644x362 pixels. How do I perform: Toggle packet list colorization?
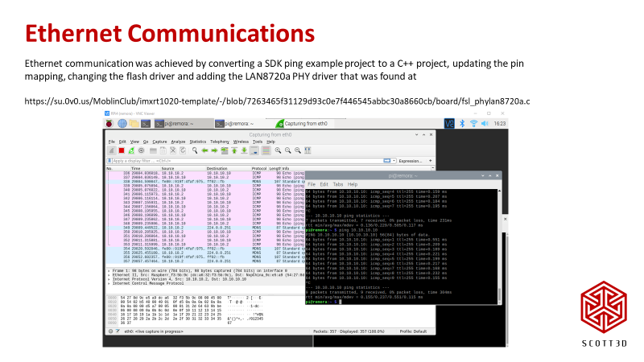tap(266, 150)
